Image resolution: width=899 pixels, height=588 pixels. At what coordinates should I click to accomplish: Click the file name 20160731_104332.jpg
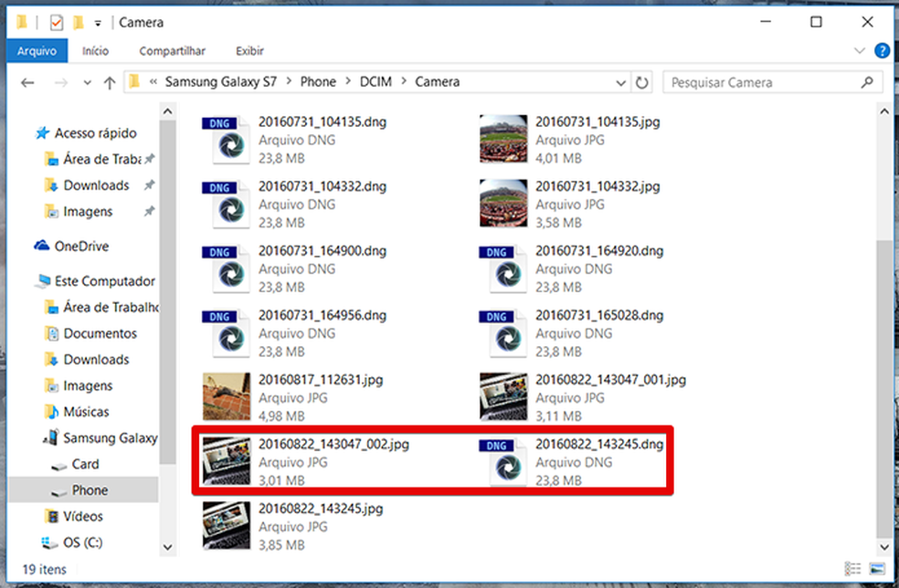pyautogui.click(x=598, y=186)
